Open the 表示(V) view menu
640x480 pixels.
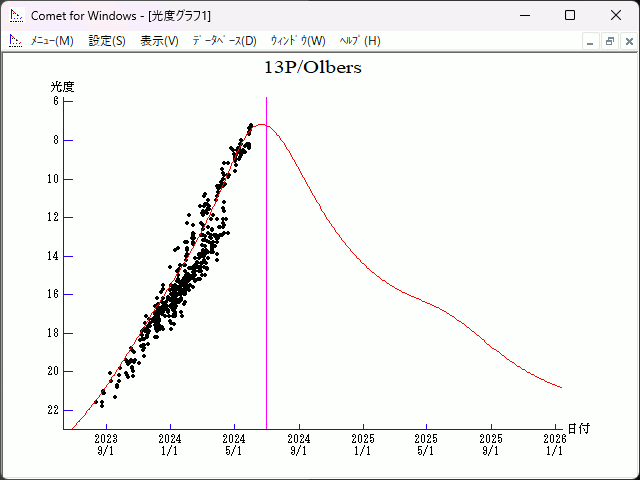(159, 41)
